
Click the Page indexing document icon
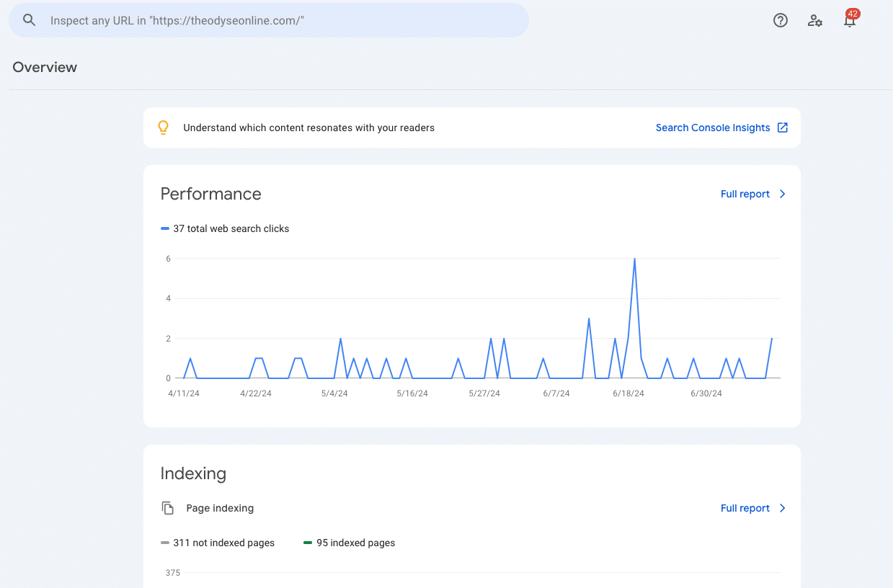(168, 508)
